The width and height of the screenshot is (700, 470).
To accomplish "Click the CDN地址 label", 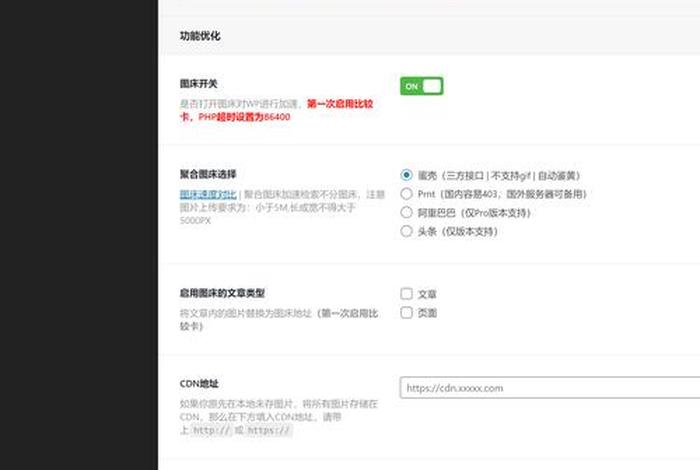I will 199,384.
